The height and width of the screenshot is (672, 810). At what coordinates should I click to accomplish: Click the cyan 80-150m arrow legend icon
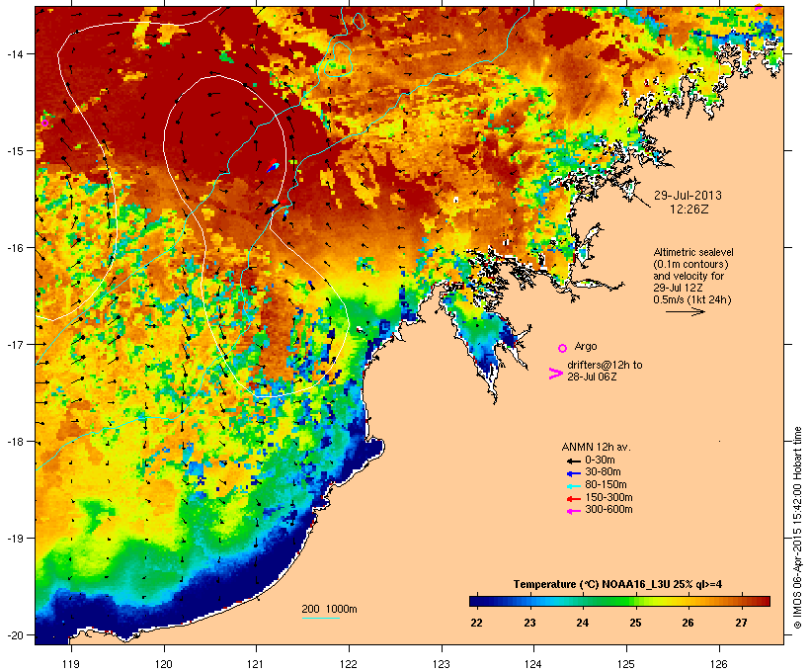tap(573, 486)
